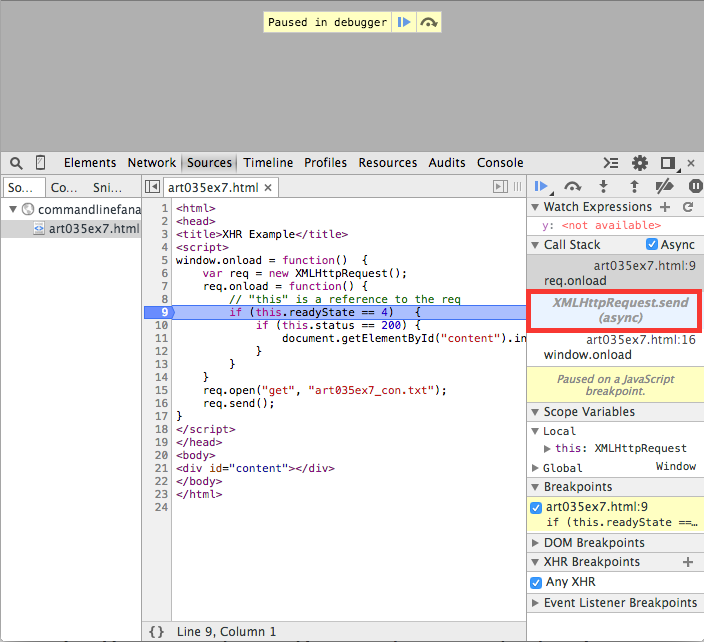
Task: Expand the this: XMLHttpRequest object
Action: coord(547,448)
